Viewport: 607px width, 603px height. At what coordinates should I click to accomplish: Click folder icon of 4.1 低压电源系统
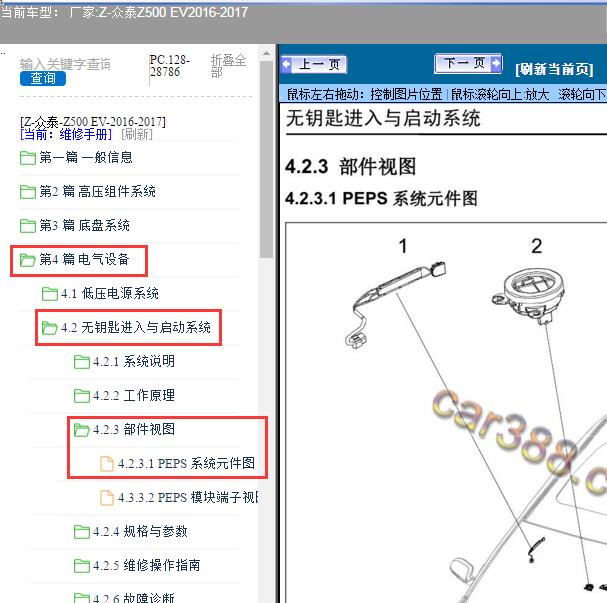coord(50,294)
